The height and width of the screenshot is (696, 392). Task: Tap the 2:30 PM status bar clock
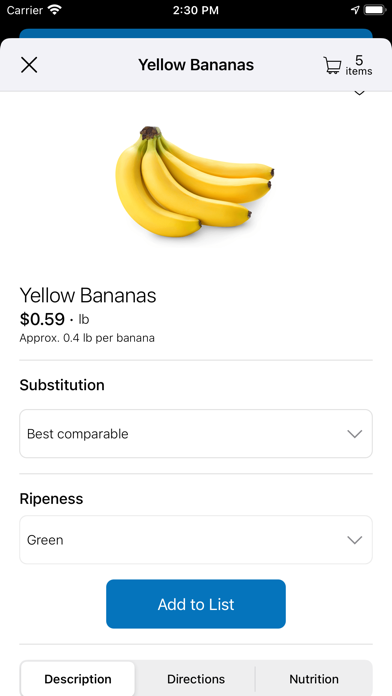[x=196, y=10]
